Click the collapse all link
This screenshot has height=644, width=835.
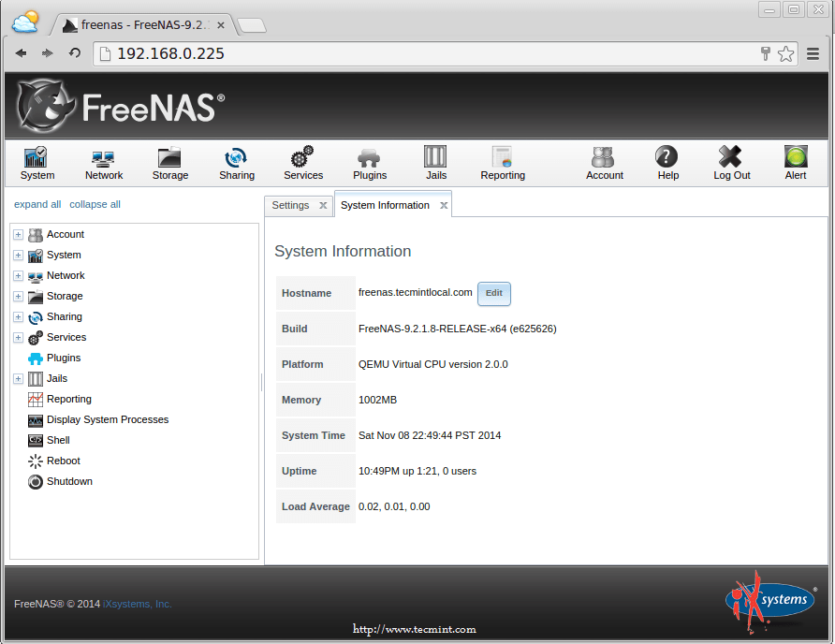pos(95,205)
